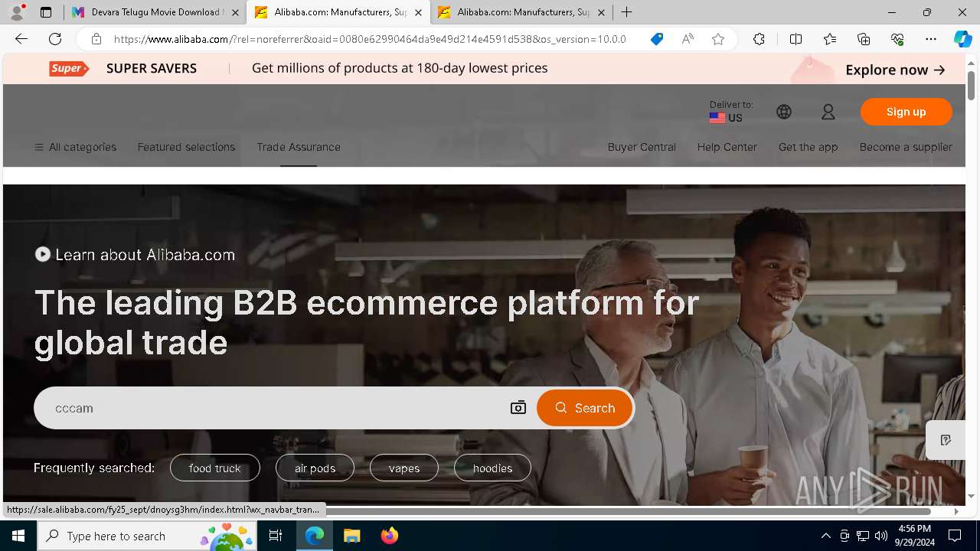Click Become a supplier link
Image resolution: width=980 pixels, height=551 pixels.
point(906,147)
